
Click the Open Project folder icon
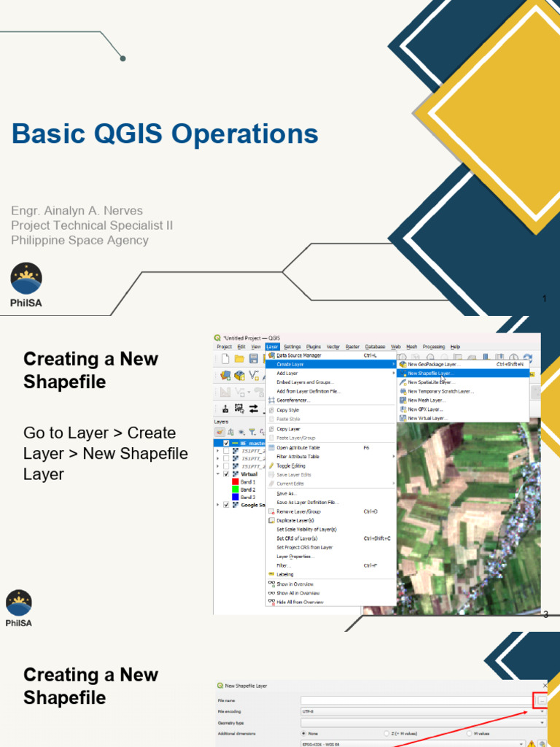pyautogui.click(x=239, y=359)
